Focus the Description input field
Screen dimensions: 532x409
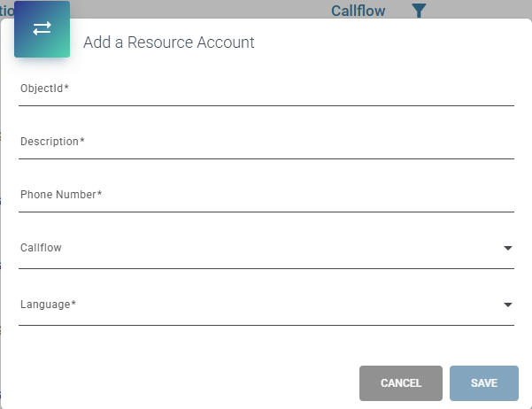click(x=266, y=144)
